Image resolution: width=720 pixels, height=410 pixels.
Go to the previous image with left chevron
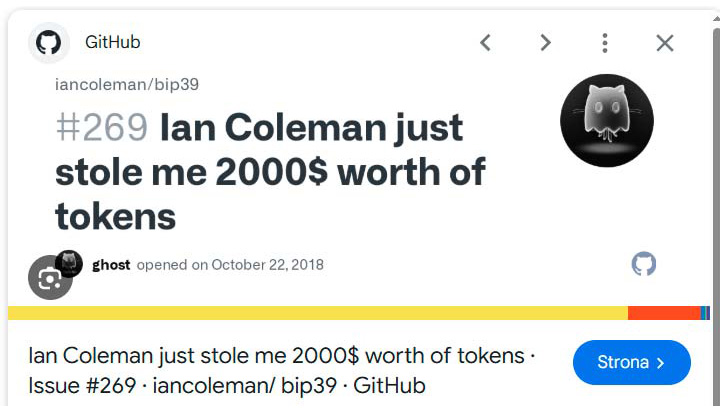[485, 42]
